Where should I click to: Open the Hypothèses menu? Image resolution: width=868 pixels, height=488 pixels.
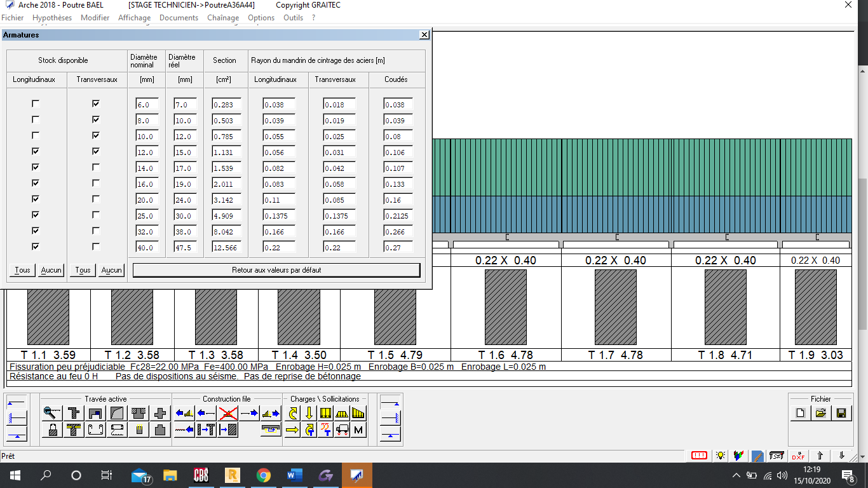point(52,18)
